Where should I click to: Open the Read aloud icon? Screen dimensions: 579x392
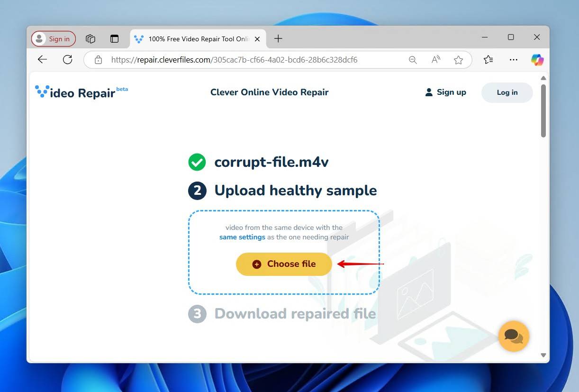436,60
